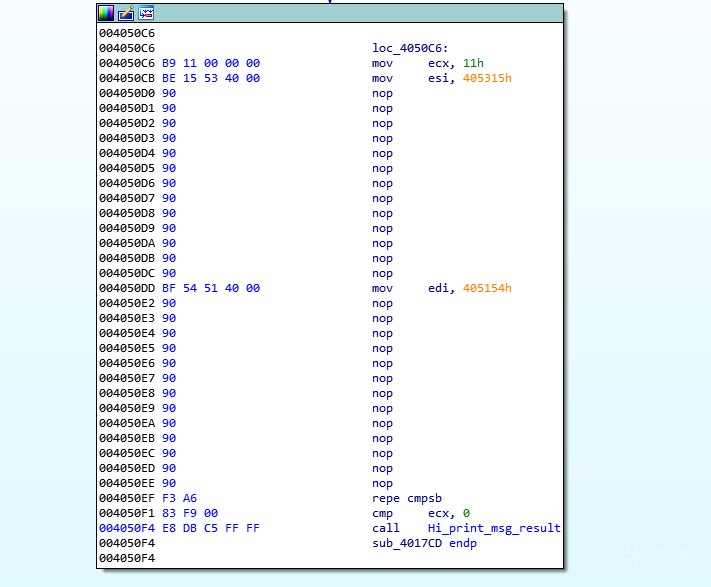Click opcode bytes E8 DB C5 FF FF
Viewport: 711px width, 587px height.
(x=211, y=528)
